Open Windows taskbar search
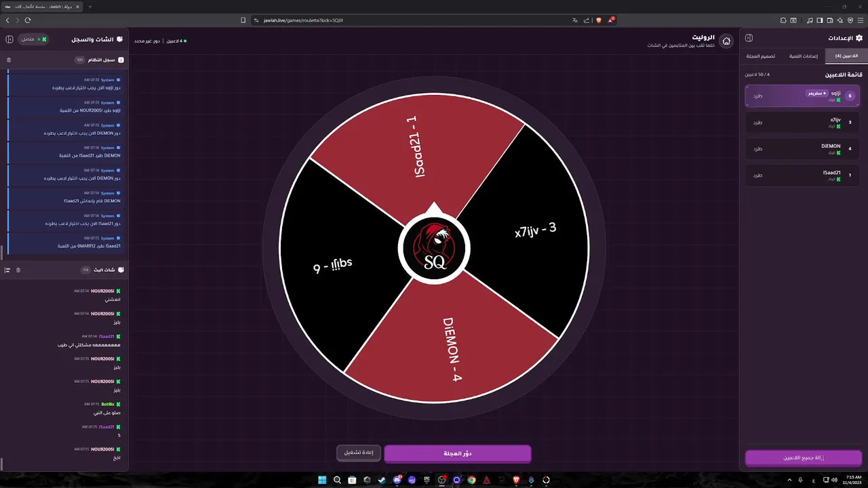This screenshot has height=488, width=868. coord(337,480)
